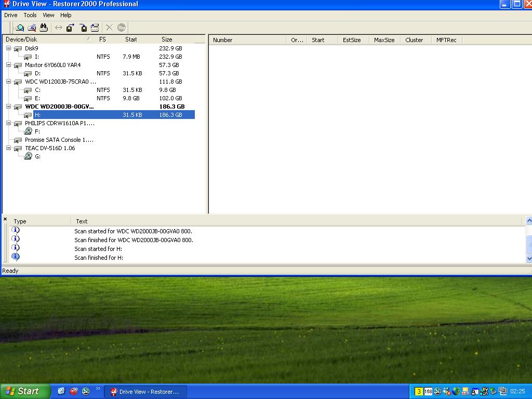Click the disabled double-arrow region toolbar icon
Screen dimensions: 532x399
(x=59, y=28)
